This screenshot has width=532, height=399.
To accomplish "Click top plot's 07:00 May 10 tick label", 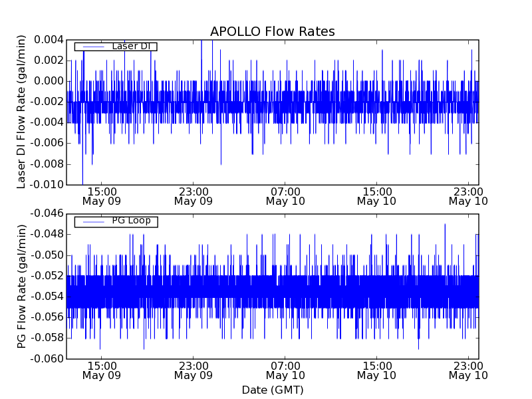I will tap(285, 196).
